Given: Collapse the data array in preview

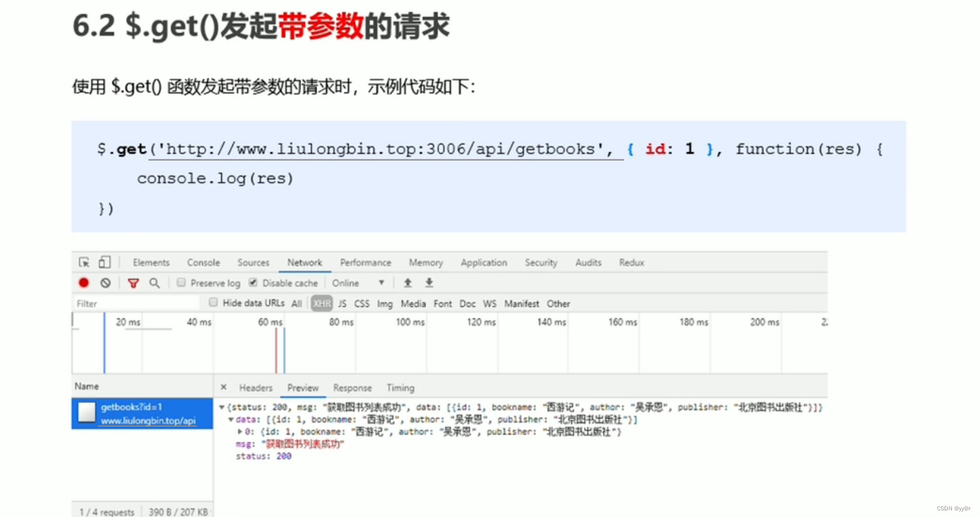Looking at the screenshot, I should pyautogui.click(x=231, y=420).
